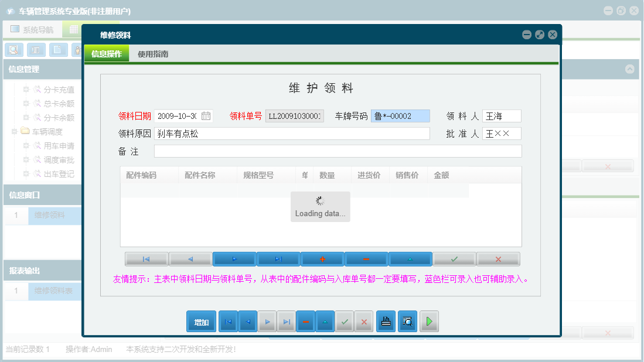Open the 领料日期 calendar picker
The height and width of the screenshot is (362, 644).
click(206, 115)
